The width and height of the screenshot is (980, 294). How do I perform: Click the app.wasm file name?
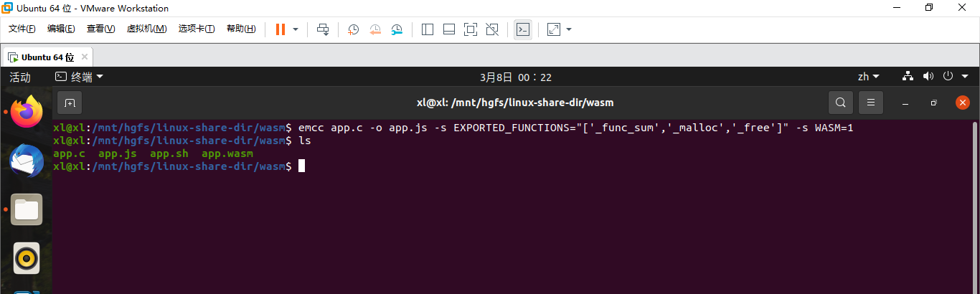[x=227, y=153]
